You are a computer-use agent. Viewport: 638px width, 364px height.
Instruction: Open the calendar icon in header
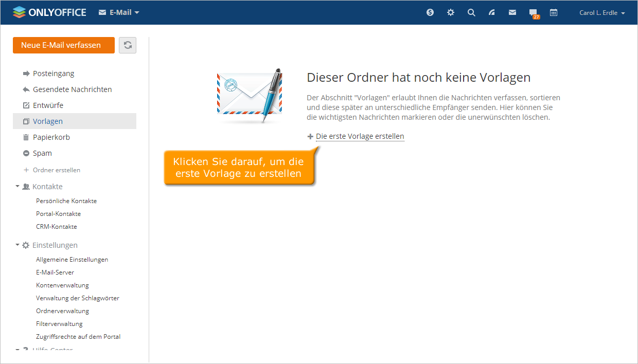(554, 12)
